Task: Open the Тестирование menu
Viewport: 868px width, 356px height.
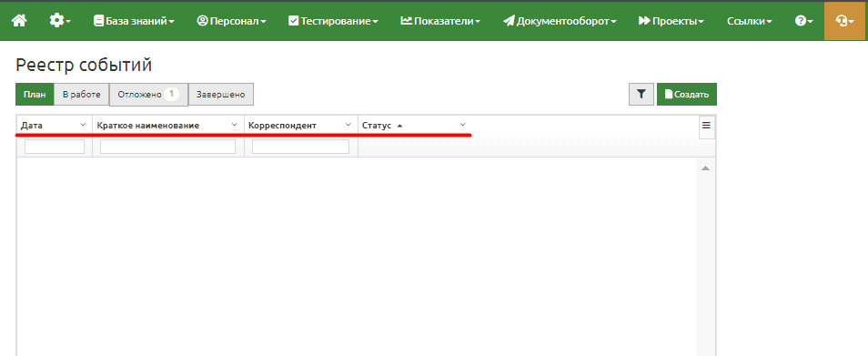Action: [x=333, y=21]
